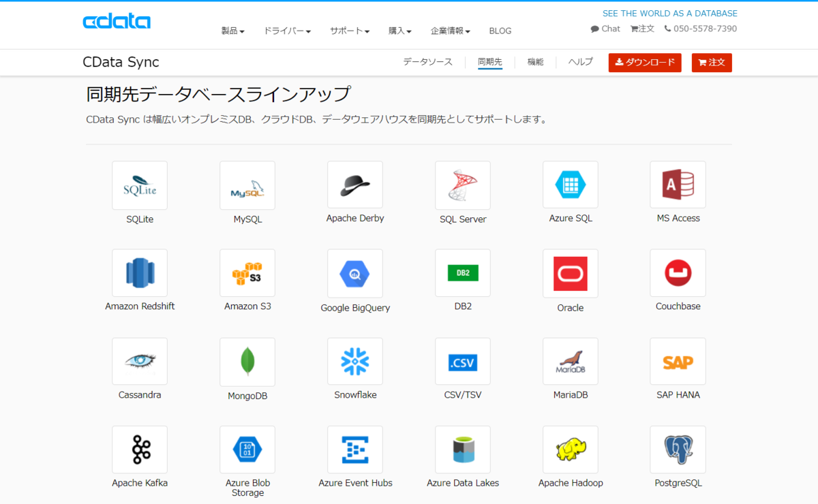Image resolution: width=818 pixels, height=504 pixels.
Task: Select the MS Access icon
Action: (678, 185)
